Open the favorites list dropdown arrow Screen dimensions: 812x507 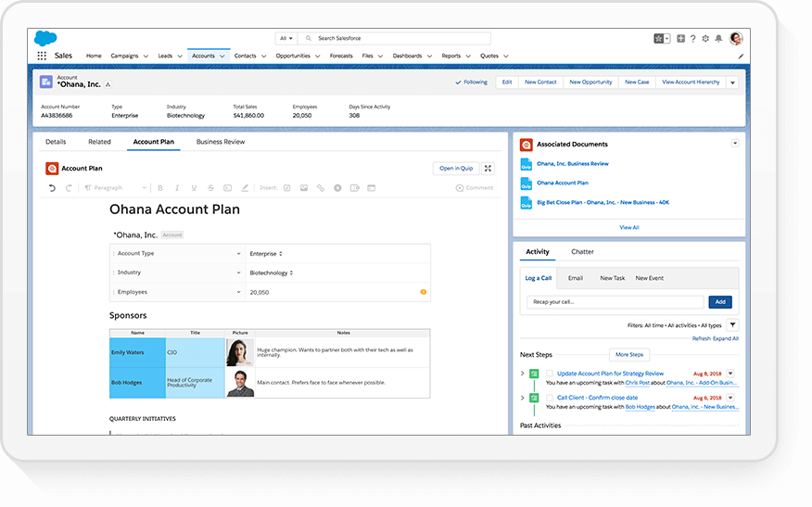pyautogui.click(x=667, y=38)
